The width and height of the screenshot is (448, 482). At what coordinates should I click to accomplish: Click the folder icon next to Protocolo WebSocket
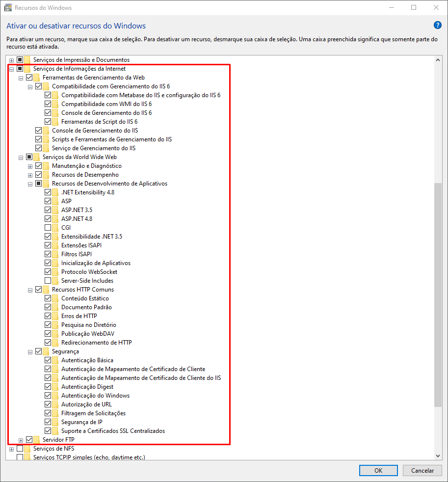[55, 272]
